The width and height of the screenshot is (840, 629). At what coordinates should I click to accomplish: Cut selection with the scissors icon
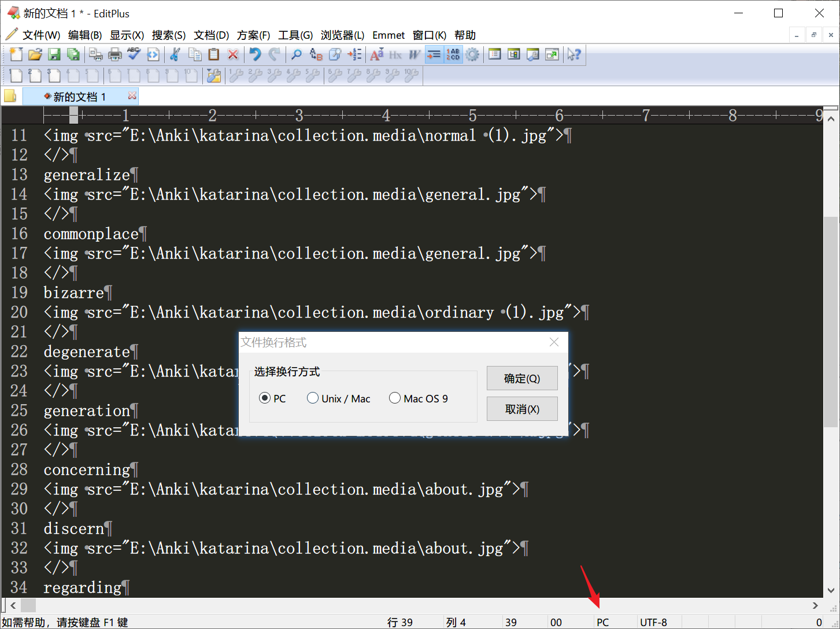tap(175, 54)
